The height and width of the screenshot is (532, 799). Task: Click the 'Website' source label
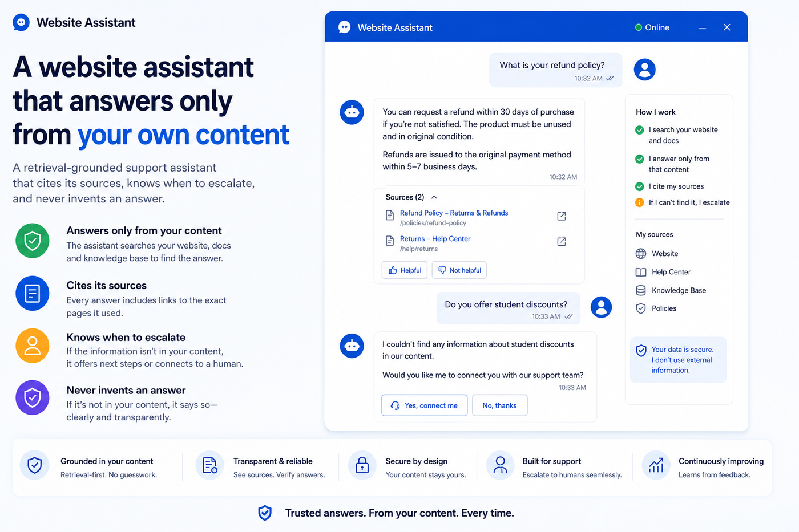[665, 254]
